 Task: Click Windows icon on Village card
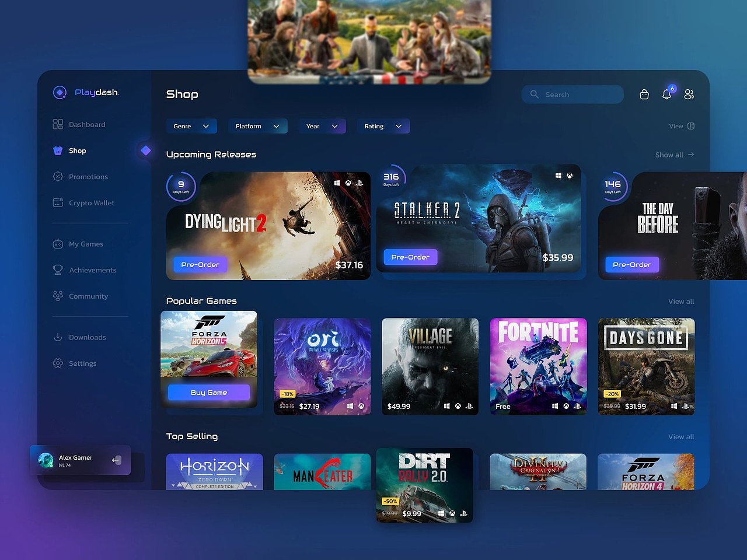pos(447,406)
